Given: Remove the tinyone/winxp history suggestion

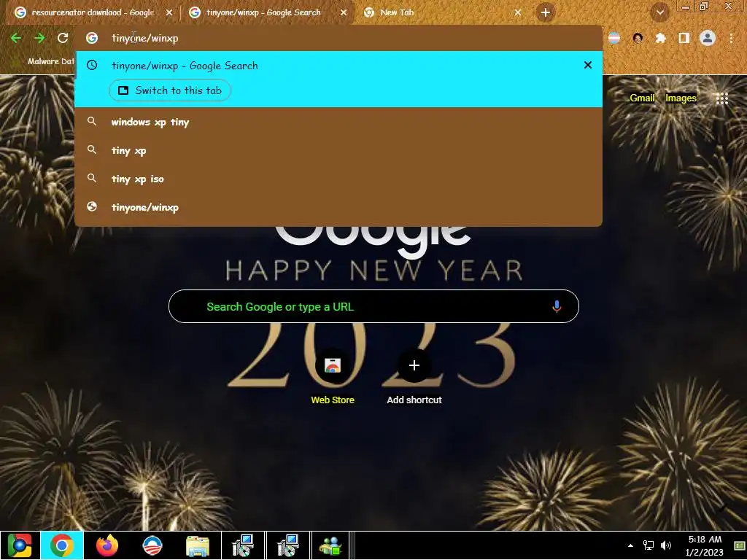Looking at the screenshot, I should pyautogui.click(x=588, y=65).
